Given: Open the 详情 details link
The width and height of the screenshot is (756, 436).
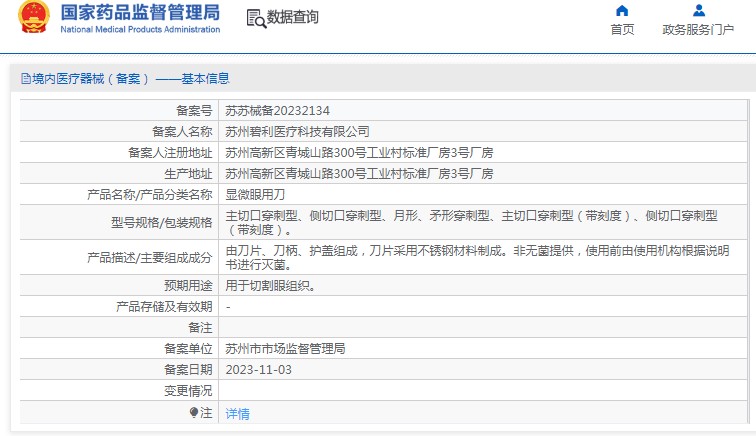Looking at the screenshot, I should coord(237,413).
